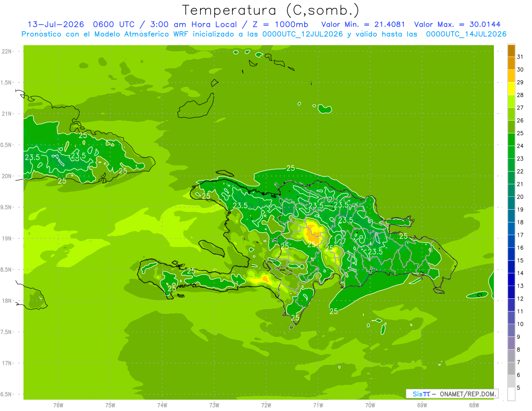Click the '72W' longitude axis label

click(x=266, y=405)
